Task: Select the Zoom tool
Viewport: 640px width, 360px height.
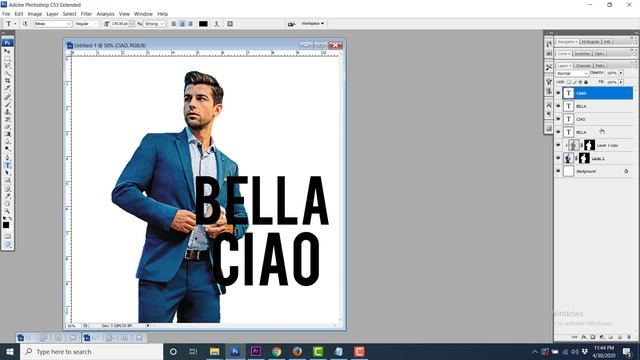Action: [x=7, y=211]
